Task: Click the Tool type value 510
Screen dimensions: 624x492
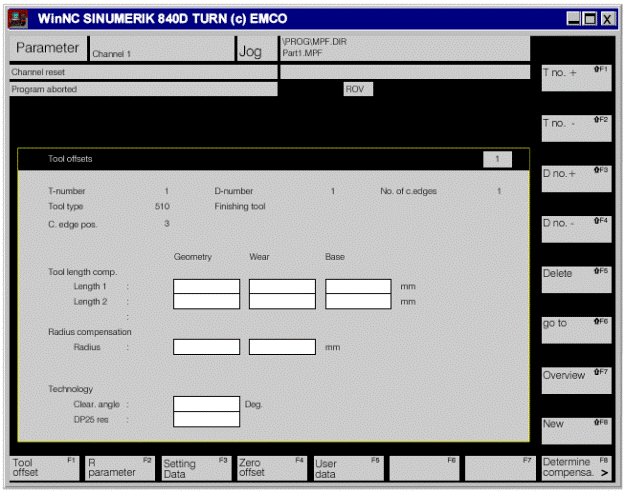Action: pyautogui.click(x=162, y=206)
